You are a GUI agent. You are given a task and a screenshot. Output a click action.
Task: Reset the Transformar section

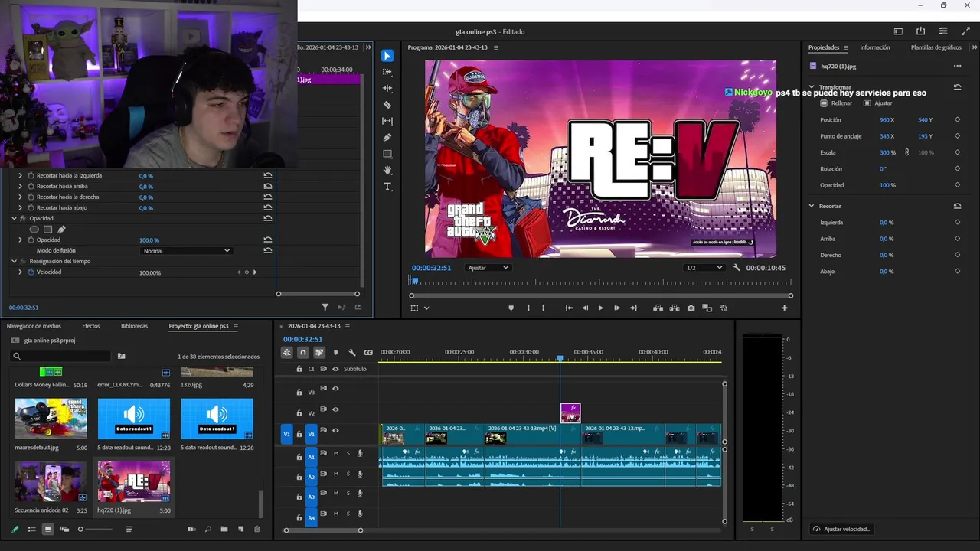point(957,87)
